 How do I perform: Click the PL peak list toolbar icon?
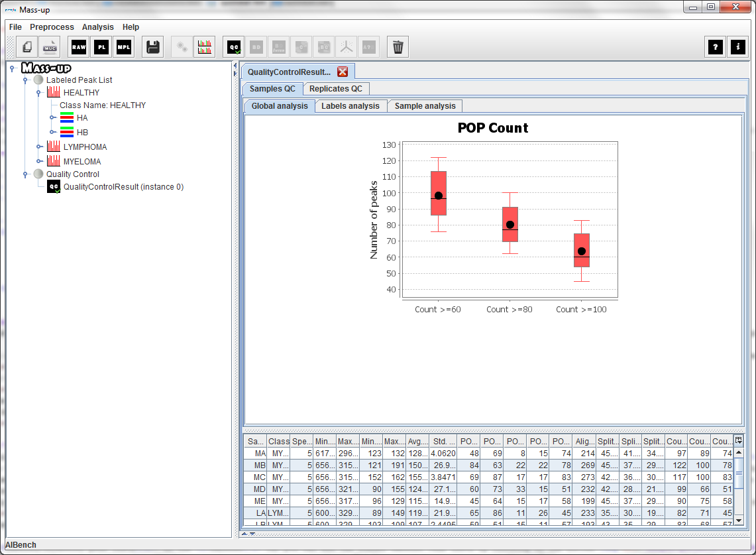coord(101,47)
